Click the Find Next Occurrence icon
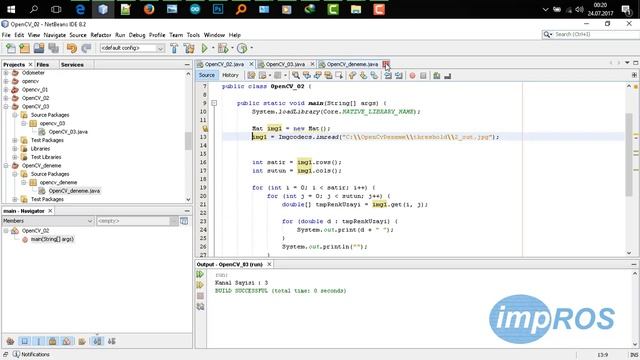The height and width of the screenshot is (360, 640). tap(318, 76)
